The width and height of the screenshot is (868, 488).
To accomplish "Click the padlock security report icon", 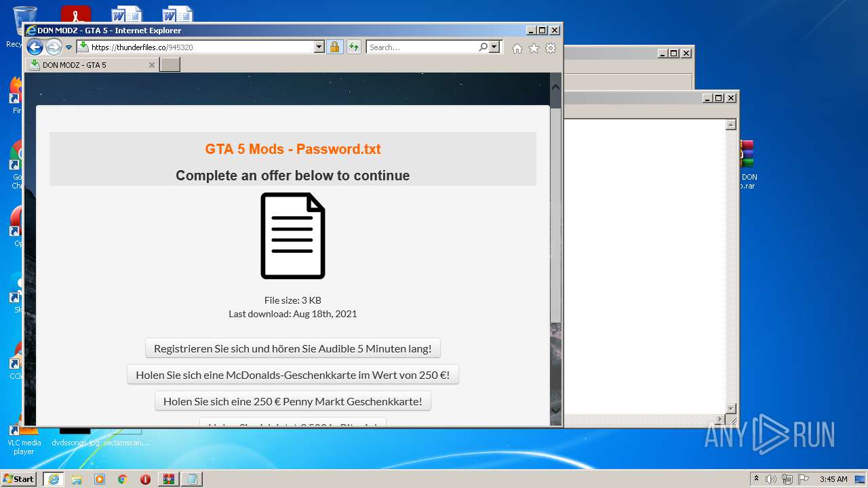I will tap(334, 47).
